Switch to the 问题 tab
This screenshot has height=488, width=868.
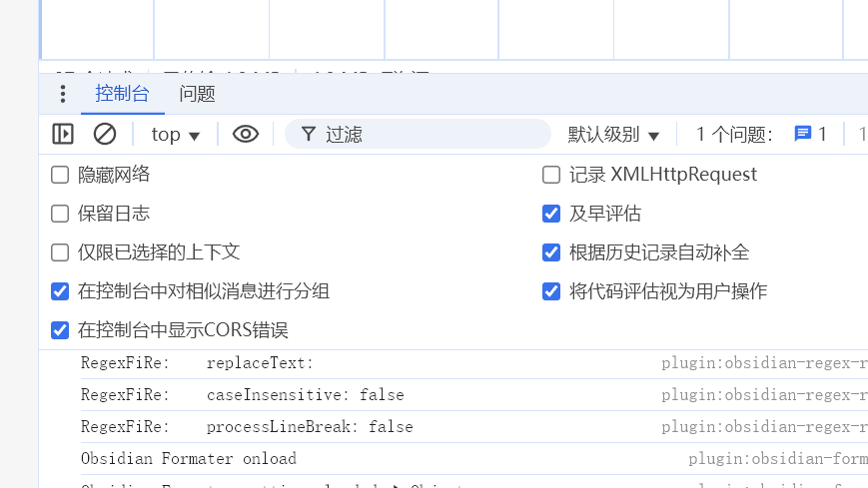197,94
